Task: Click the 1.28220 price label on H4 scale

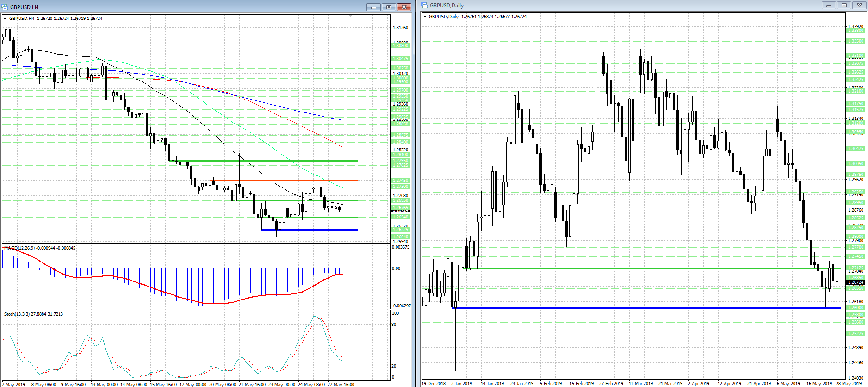Action: coord(401,150)
